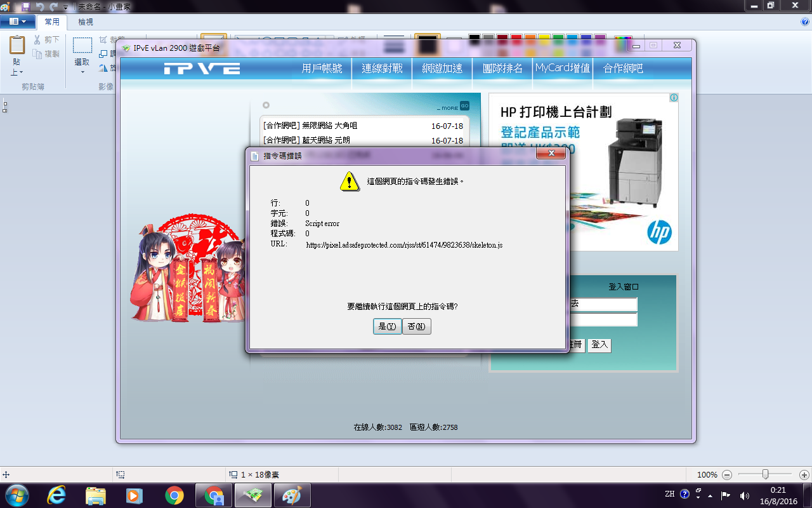Expand the Select (選取) tool dropdown arrow
The height and width of the screenshot is (508, 812).
(82, 72)
